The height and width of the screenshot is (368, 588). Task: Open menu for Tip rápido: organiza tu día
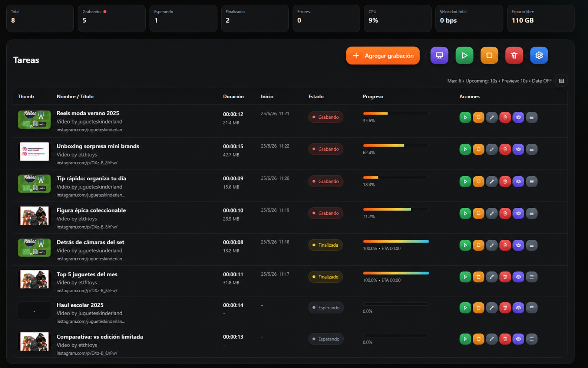[x=532, y=181]
